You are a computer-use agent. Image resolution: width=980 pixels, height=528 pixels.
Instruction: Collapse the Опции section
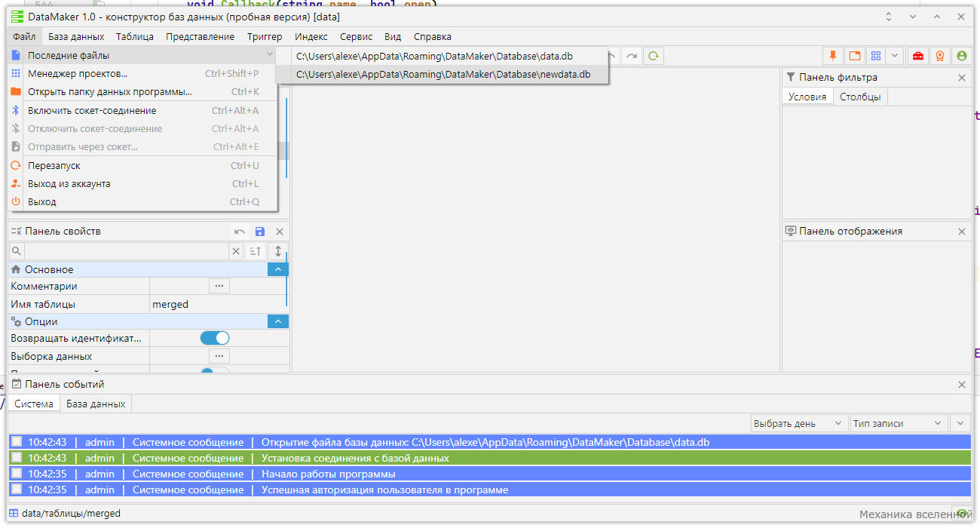point(278,321)
